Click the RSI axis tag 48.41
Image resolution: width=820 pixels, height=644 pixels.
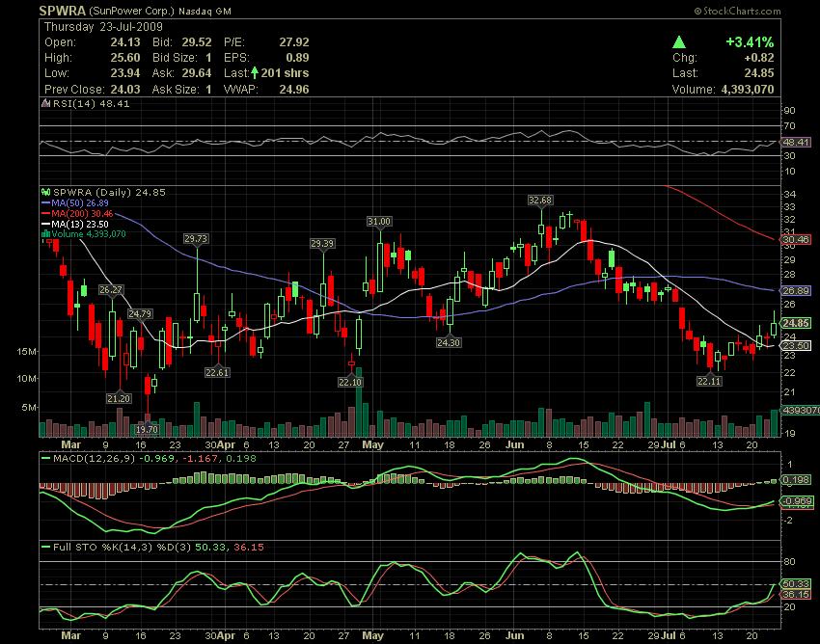click(x=796, y=142)
